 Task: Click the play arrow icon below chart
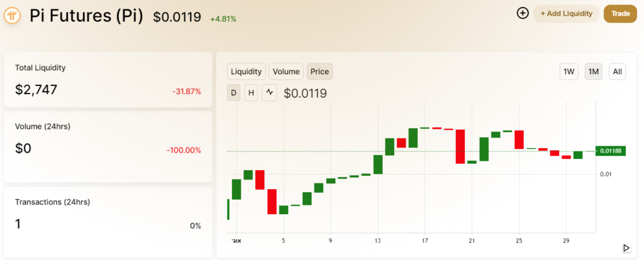626,248
